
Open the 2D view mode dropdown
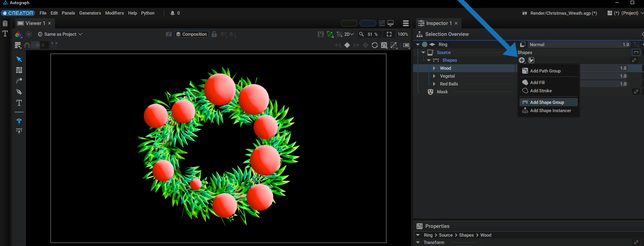coord(349,34)
